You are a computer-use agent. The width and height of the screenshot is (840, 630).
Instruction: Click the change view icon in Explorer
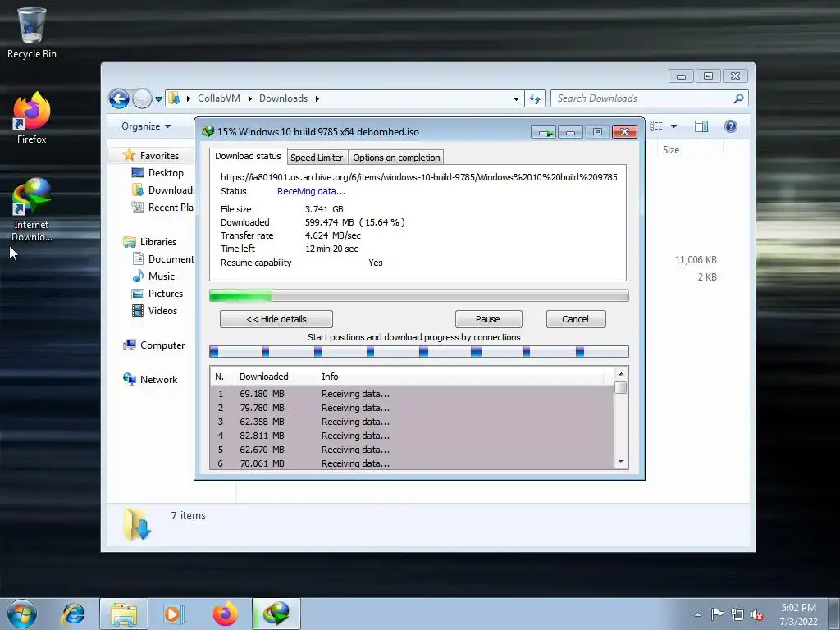click(x=656, y=126)
